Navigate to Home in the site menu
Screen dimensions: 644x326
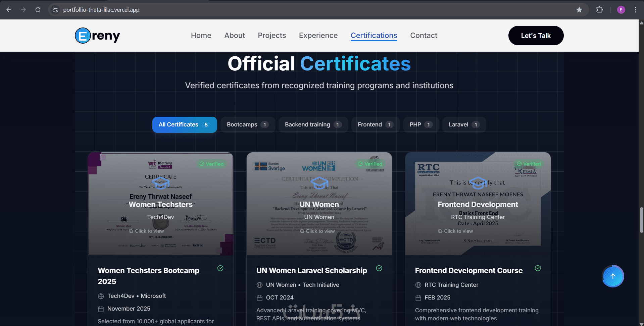pos(201,36)
